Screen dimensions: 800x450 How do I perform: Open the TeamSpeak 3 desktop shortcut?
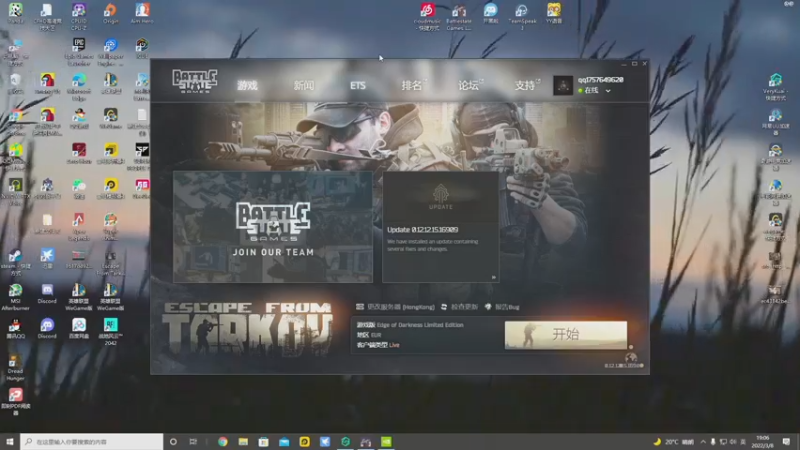522,16
